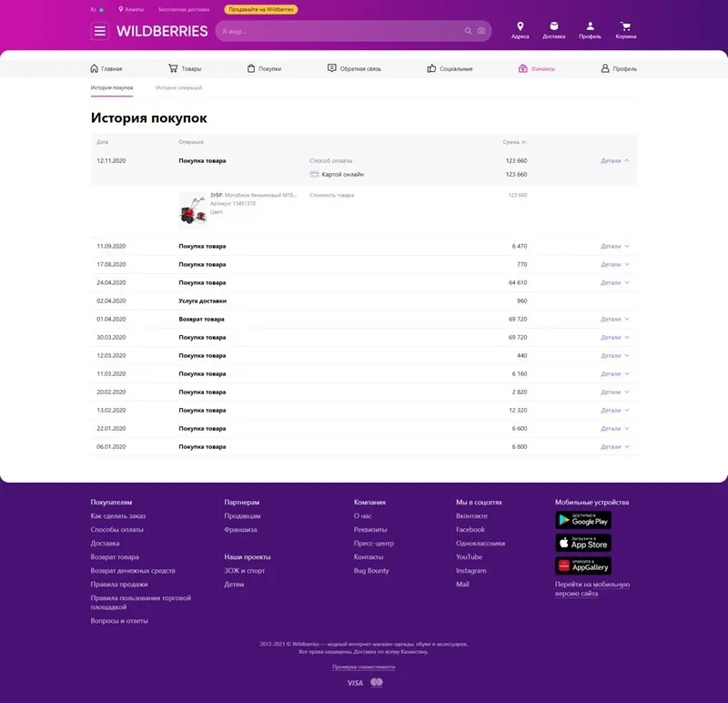728x703 pixels.
Task: Expand Детали for 30.03.2020 purchase
Action: [615, 337]
